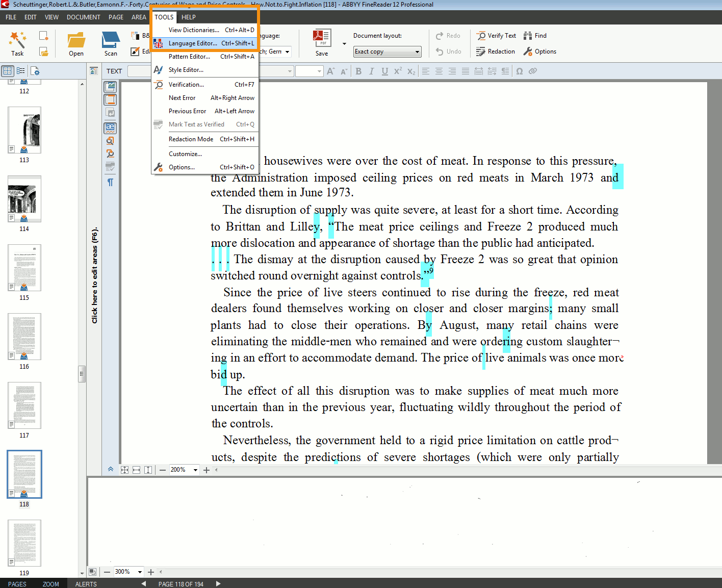Click the Task wizard wand icon
722x588 pixels.
[x=17, y=40]
